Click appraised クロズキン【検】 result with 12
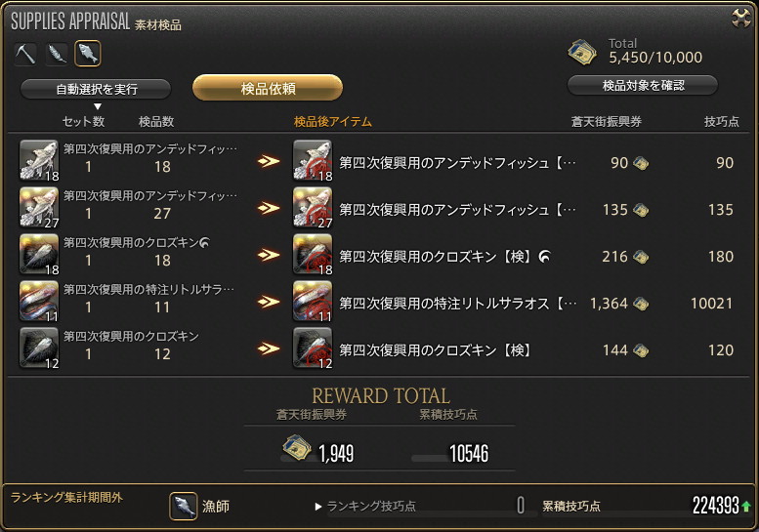Image resolution: width=759 pixels, height=532 pixels. tap(313, 348)
